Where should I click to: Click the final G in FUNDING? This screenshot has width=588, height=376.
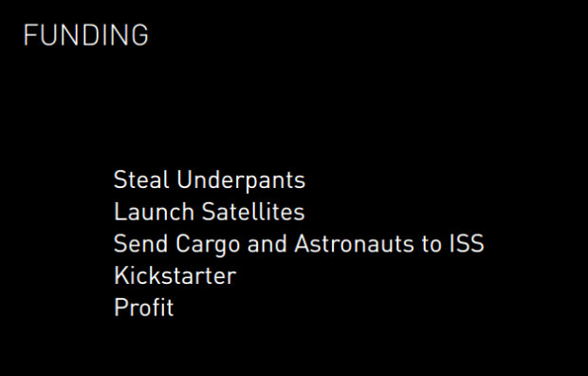pos(139,35)
